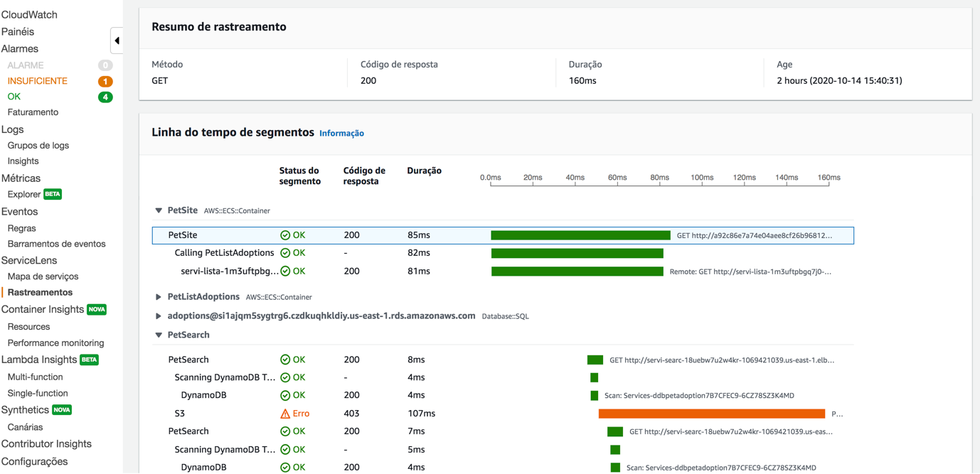Screen dimensions: 980x474
Task: Open Faturamento alarms page
Action: coord(33,112)
